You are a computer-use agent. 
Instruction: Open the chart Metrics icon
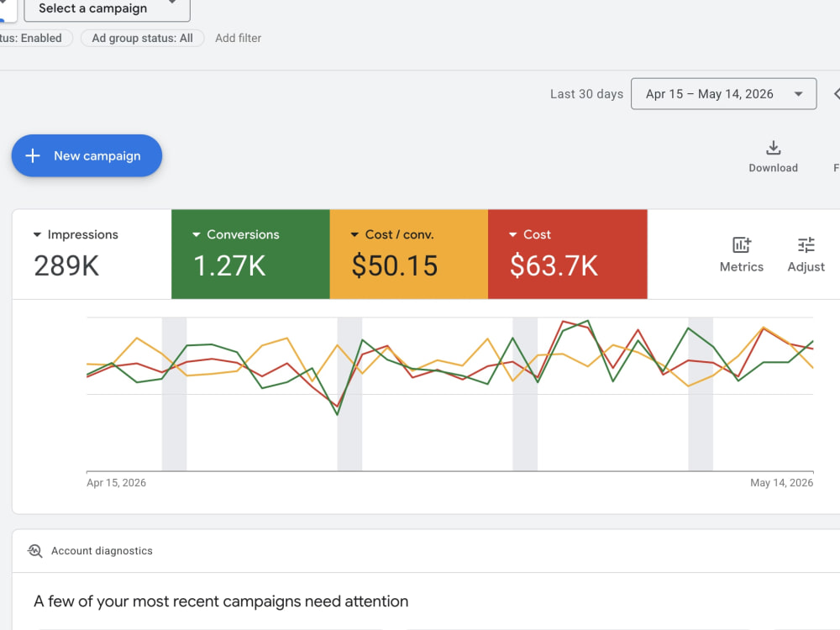point(742,245)
